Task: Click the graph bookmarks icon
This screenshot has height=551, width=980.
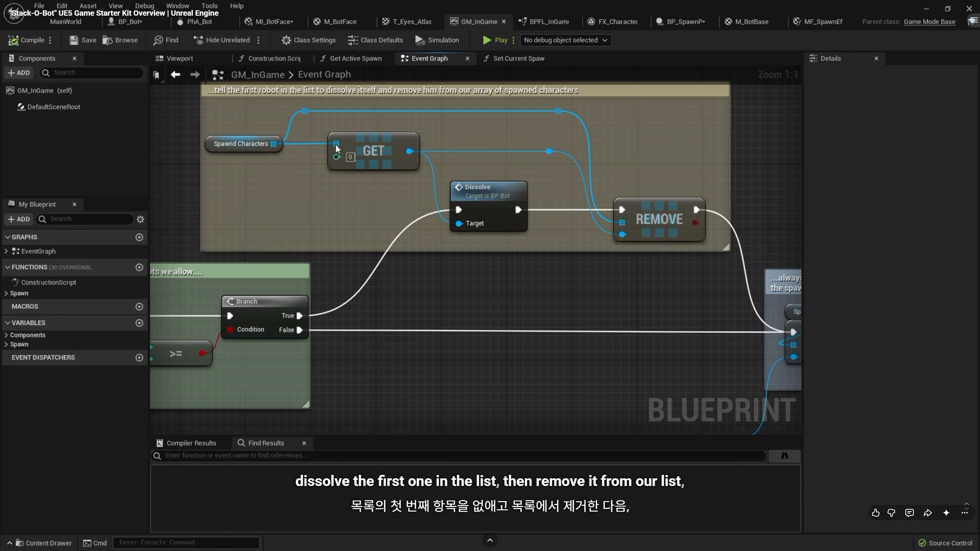Action: [x=156, y=75]
